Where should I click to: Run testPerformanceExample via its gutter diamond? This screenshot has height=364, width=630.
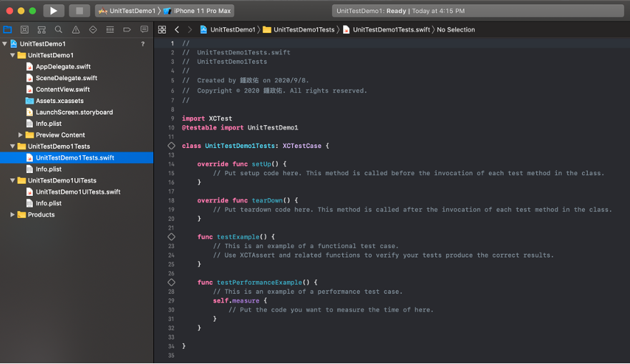pyautogui.click(x=172, y=282)
